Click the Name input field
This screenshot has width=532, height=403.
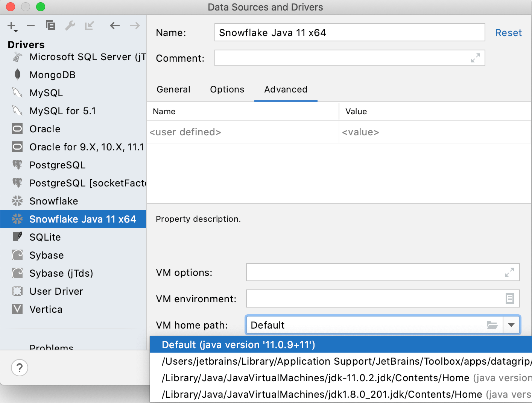[x=349, y=33]
